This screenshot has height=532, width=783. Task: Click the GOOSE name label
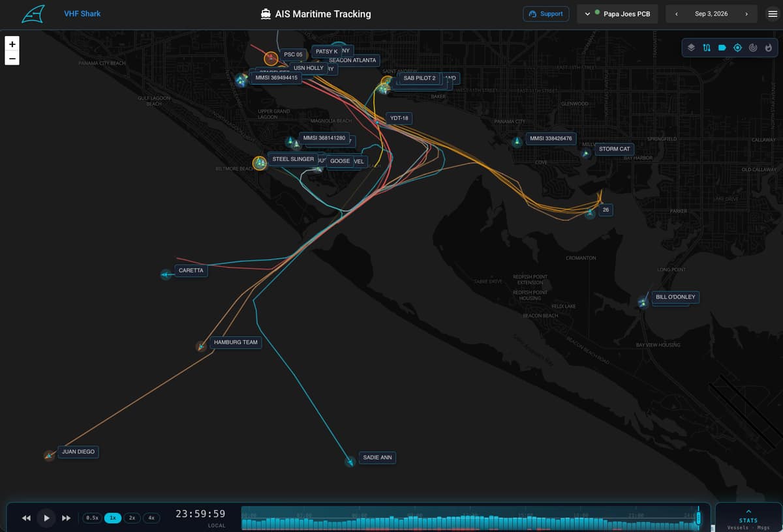[x=340, y=161]
